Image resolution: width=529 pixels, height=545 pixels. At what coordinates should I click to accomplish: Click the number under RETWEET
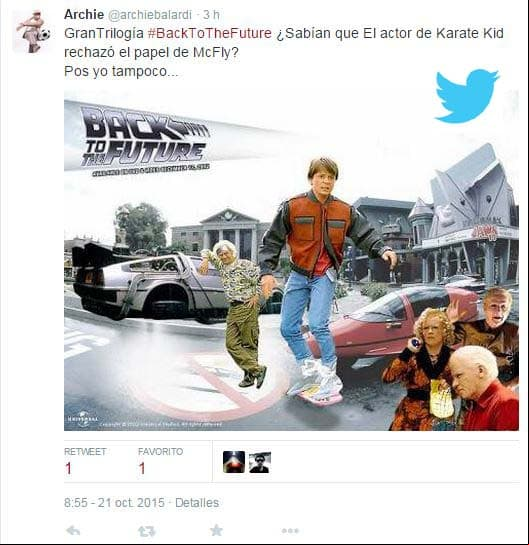[x=68, y=469]
